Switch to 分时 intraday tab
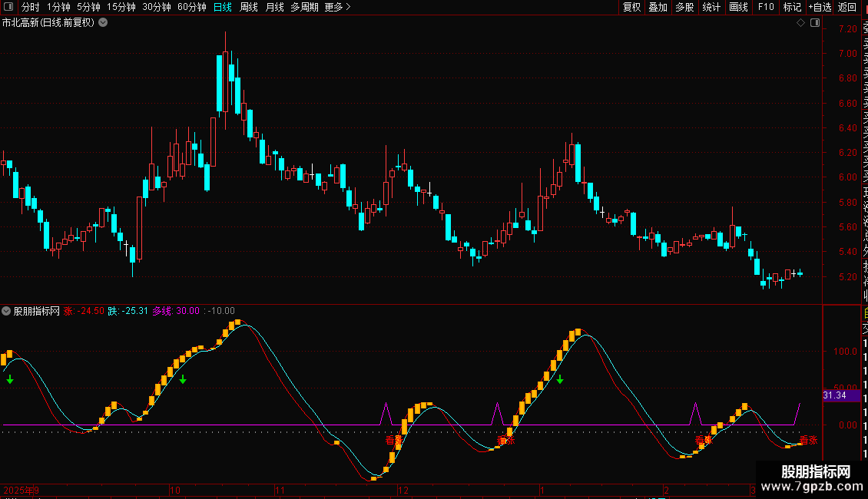 pyautogui.click(x=31, y=7)
